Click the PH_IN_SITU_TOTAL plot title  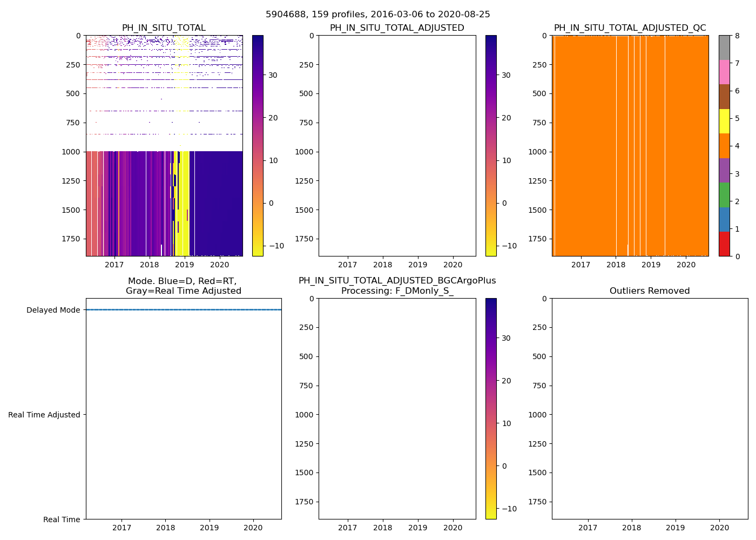pos(164,28)
